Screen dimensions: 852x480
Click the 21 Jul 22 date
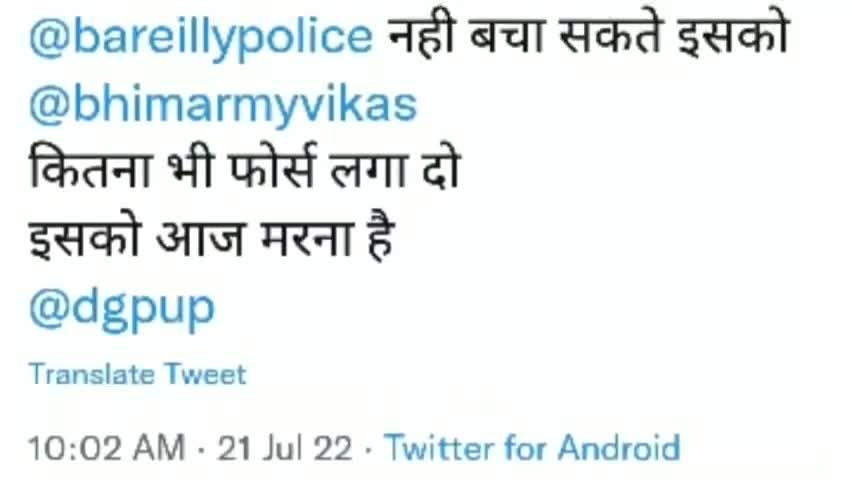pyautogui.click(x=285, y=449)
